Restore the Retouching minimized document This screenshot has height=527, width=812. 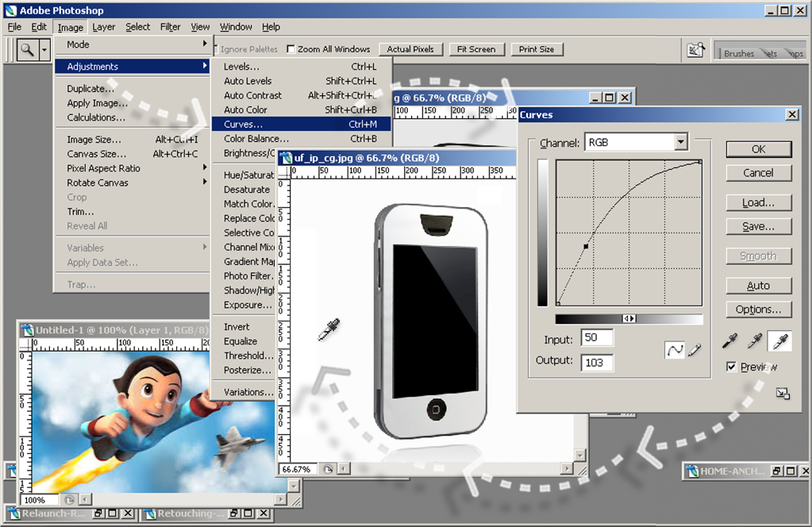[233, 513]
